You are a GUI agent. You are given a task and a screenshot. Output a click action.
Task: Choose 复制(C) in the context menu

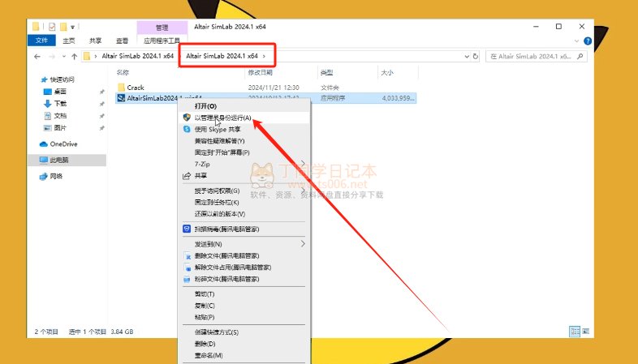(x=244, y=306)
